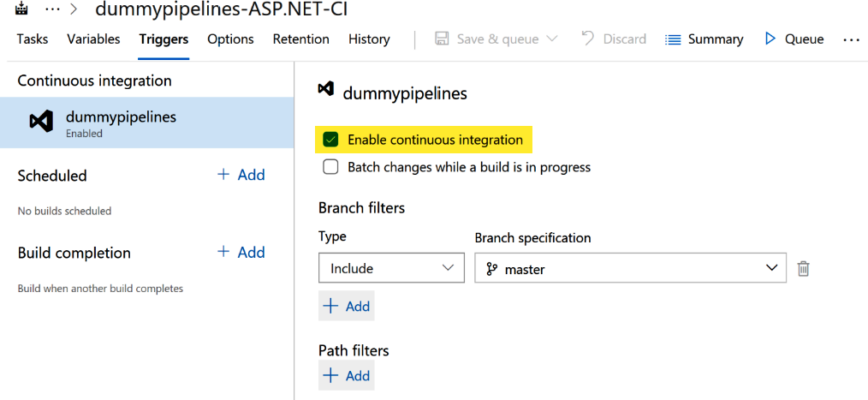Open the more actions ellipsis in toolbar

850,39
